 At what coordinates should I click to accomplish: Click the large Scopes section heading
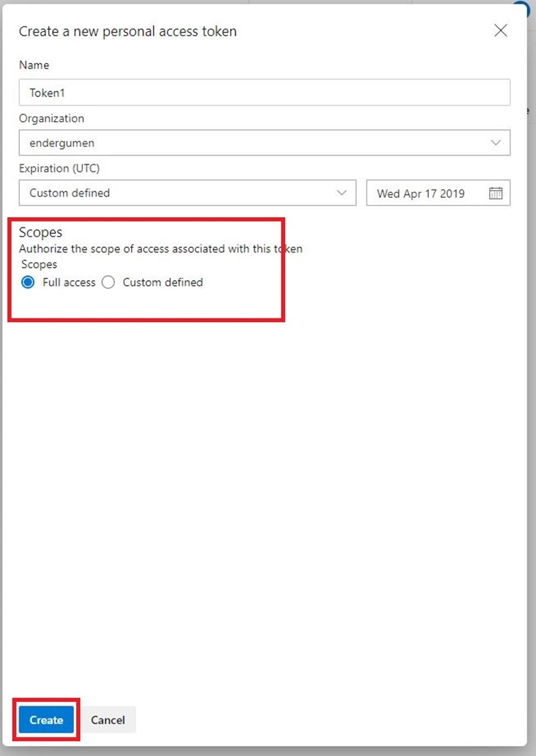click(40, 233)
